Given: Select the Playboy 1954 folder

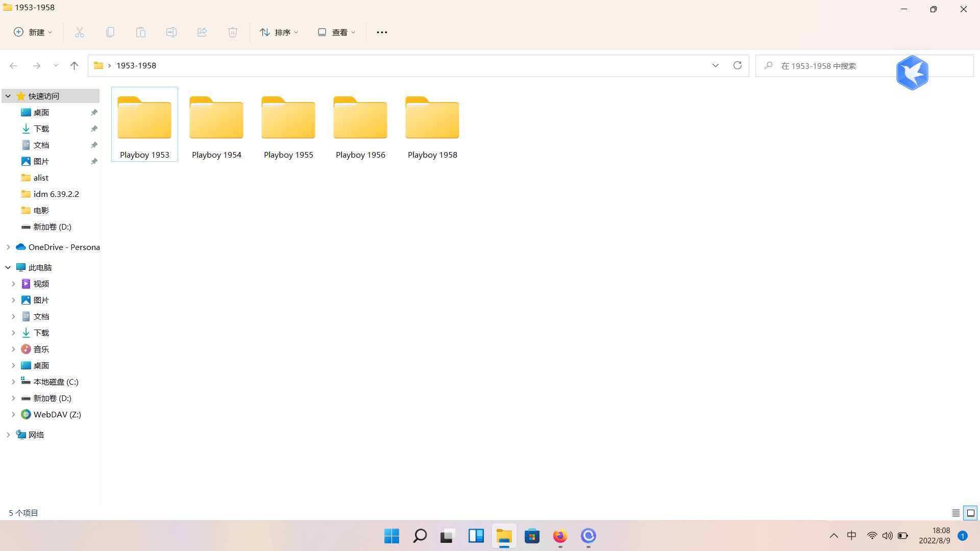Looking at the screenshot, I should click(216, 124).
